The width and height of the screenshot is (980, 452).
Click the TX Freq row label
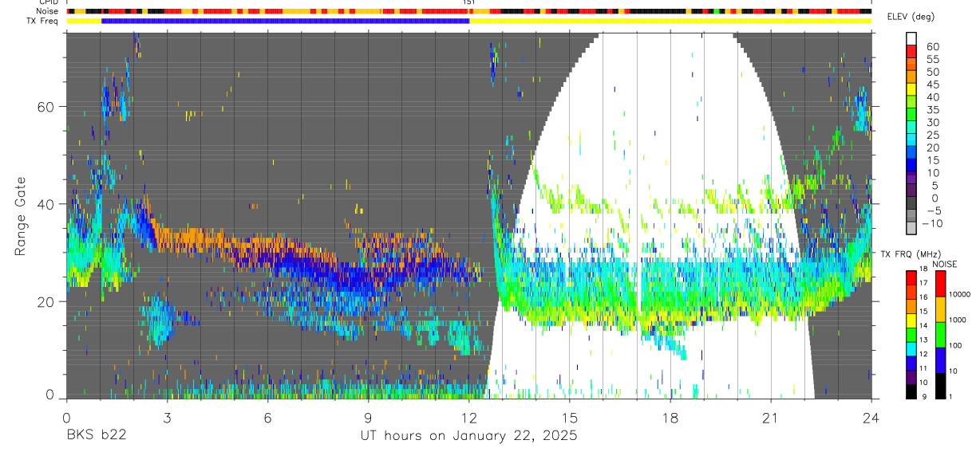pos(42,21)
